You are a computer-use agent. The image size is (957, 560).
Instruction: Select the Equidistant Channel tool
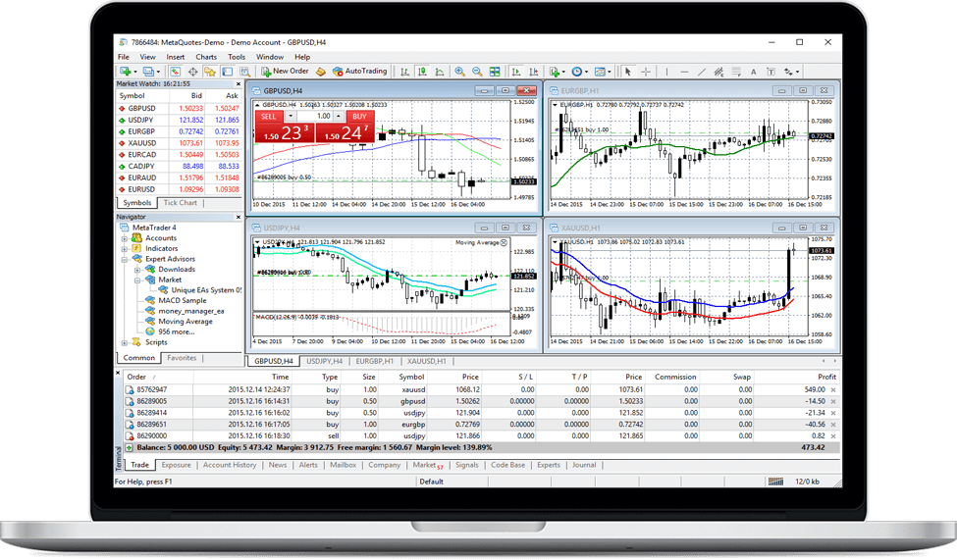coord(718,72)
